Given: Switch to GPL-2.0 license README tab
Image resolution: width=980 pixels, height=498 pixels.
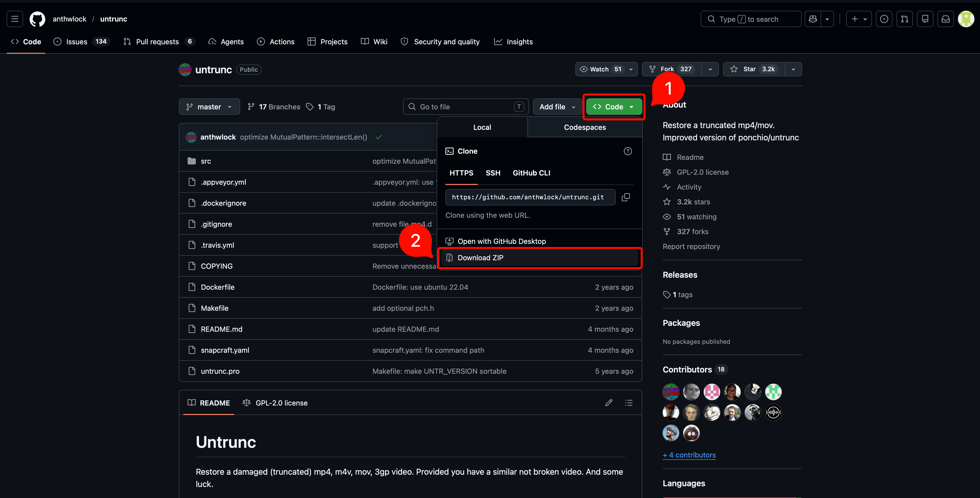Looking at the screenshot, I should [275, 403].
